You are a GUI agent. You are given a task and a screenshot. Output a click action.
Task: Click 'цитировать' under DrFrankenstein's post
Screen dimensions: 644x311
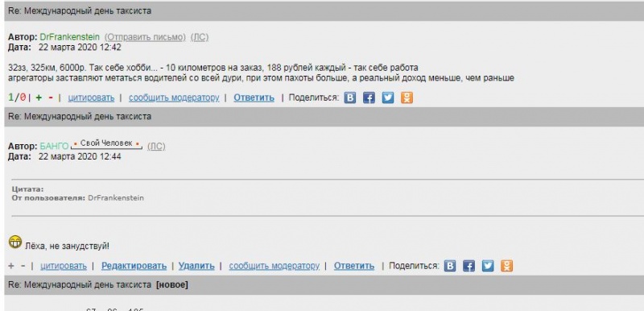coord(91,97)
